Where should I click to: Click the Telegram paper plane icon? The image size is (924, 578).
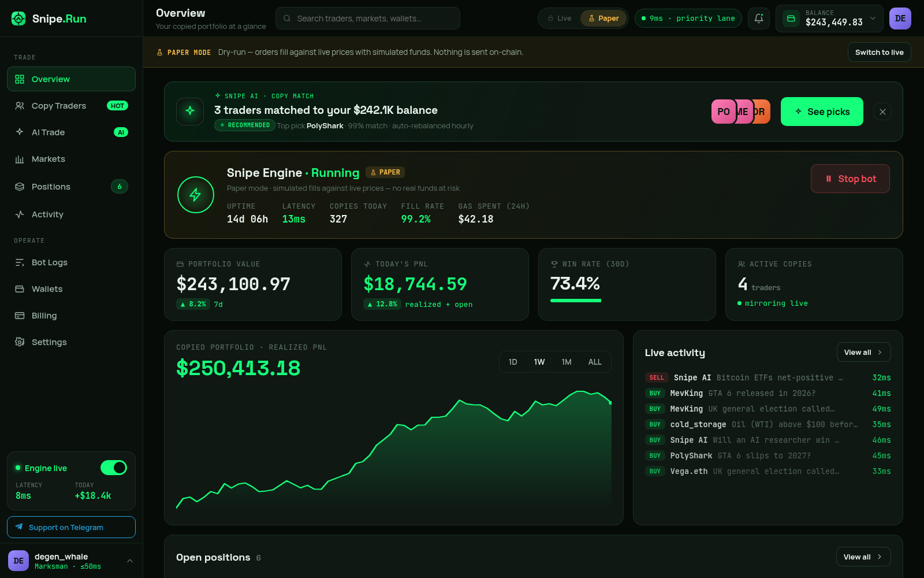point(19,527)
